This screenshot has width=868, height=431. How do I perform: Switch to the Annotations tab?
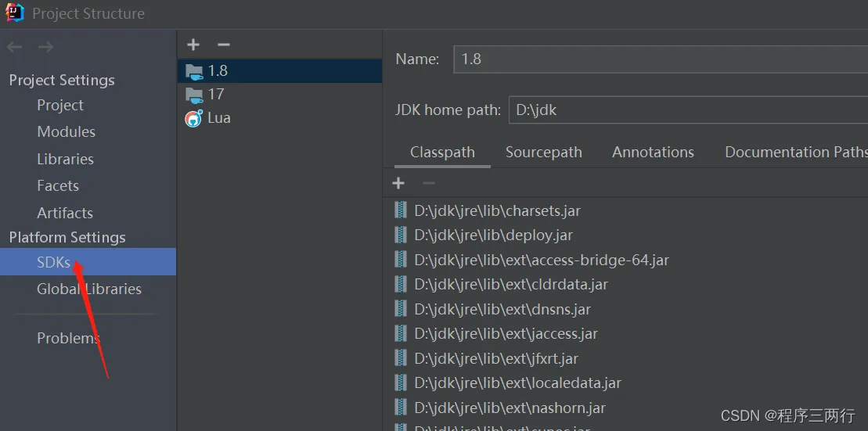pyautogui.click(x=654, y=153)
